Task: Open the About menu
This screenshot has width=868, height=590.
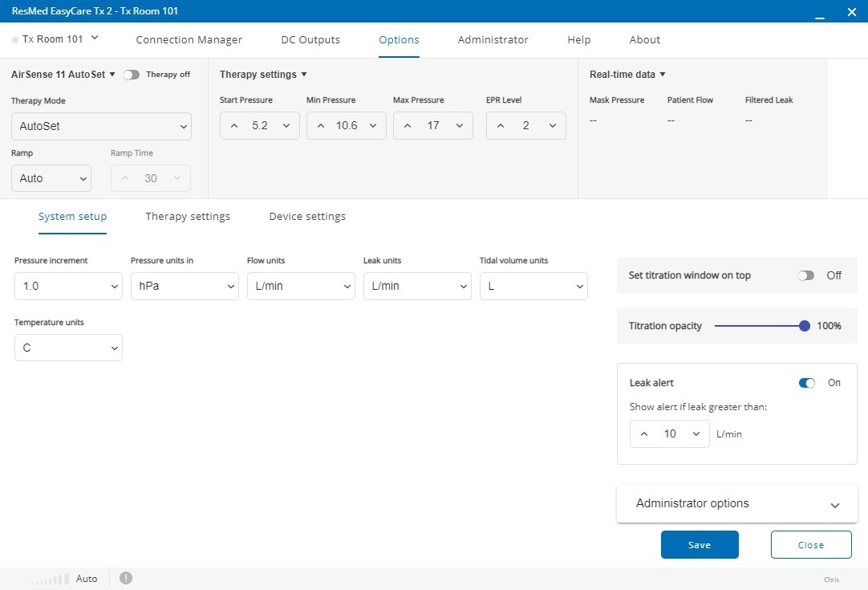Action: [644, 40]
